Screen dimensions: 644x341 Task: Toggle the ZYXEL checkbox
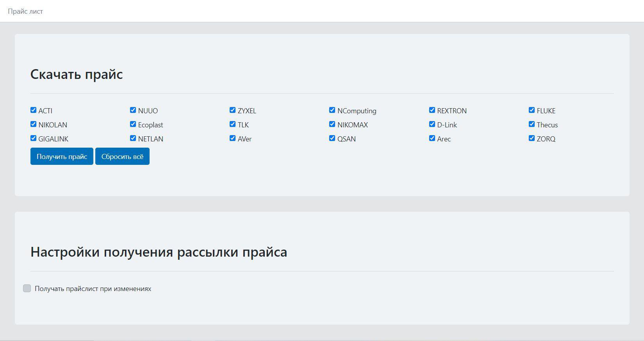pyautogui.click(x=232, y=110)
